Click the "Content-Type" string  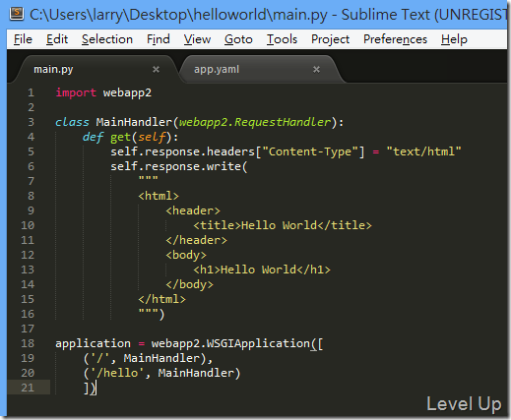coord(309,151)
